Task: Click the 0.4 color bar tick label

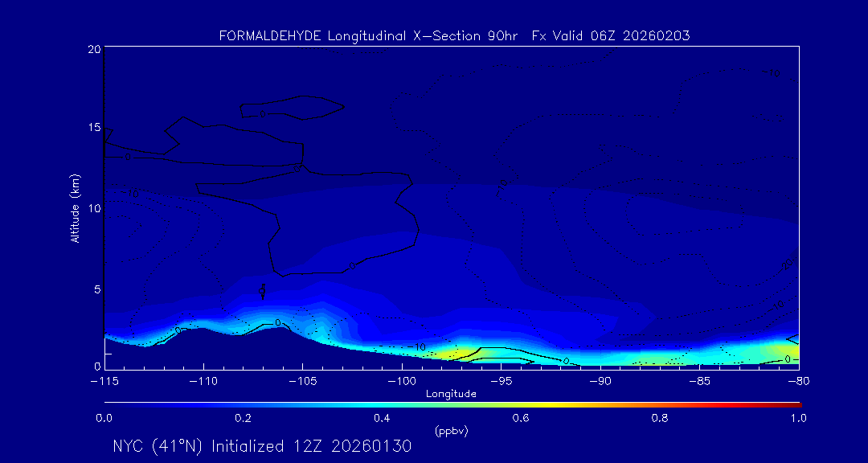Action: 382,418
